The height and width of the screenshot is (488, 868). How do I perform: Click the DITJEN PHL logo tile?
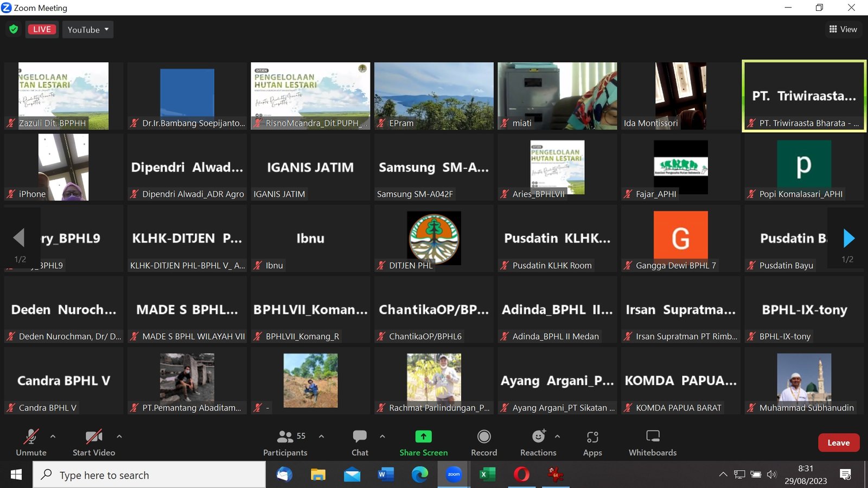point(434,238)
